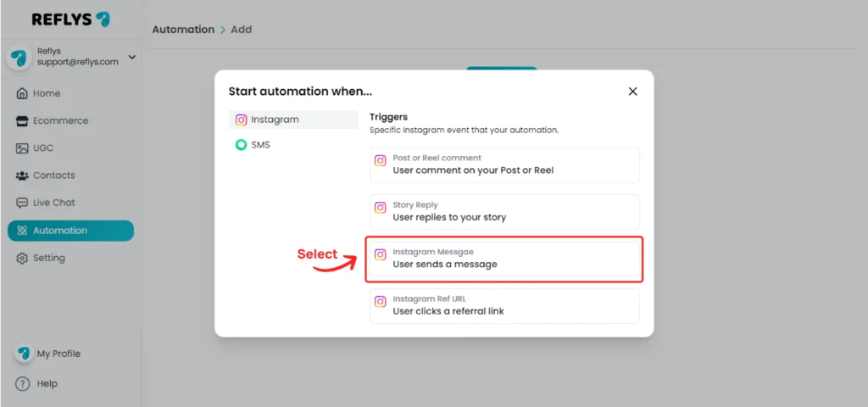
Task: Choose the Instagram Ref URL trigger
Action: (504, 306)
